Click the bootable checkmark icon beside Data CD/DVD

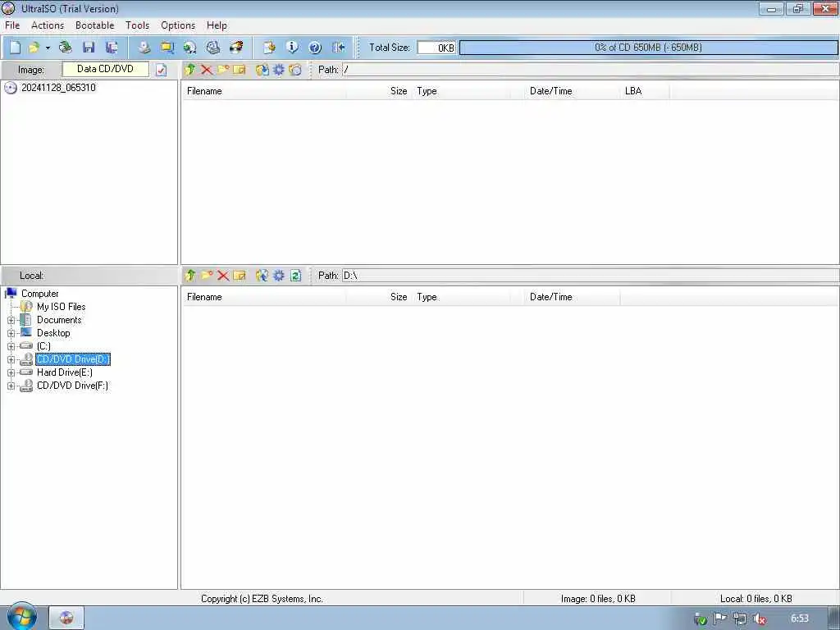click(162, 70)
